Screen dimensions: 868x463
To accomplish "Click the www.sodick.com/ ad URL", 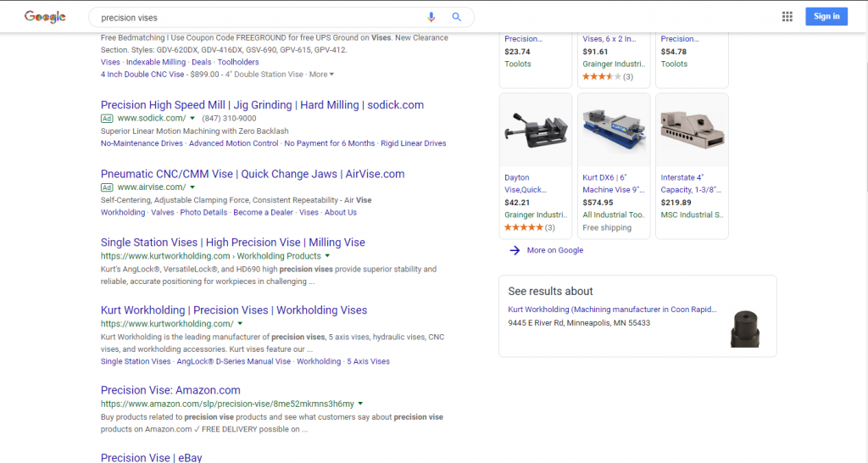I will (152, 118).
